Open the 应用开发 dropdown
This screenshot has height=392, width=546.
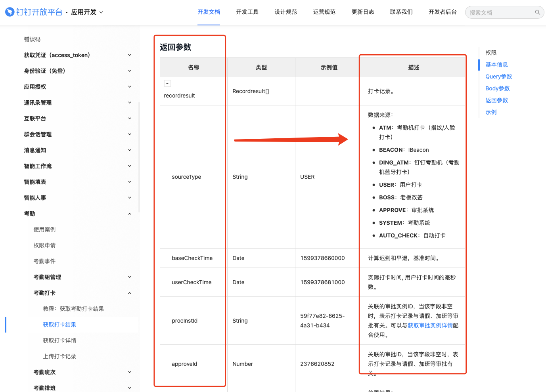tap(87, 12)
